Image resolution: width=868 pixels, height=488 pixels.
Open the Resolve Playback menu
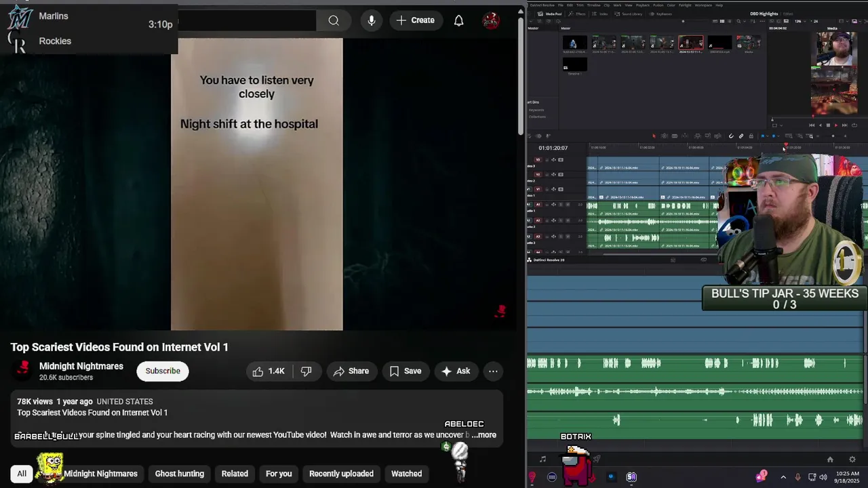(x=643, y=5)
